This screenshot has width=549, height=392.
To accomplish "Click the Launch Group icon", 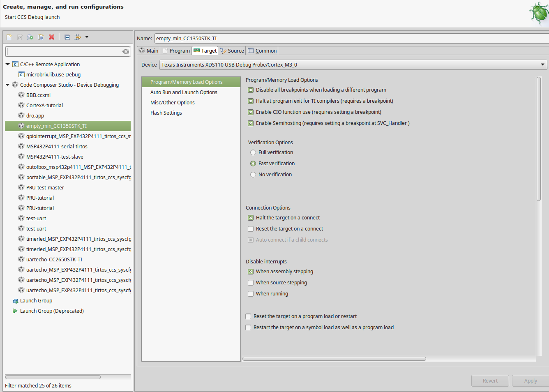I will [x=15, y=301].
